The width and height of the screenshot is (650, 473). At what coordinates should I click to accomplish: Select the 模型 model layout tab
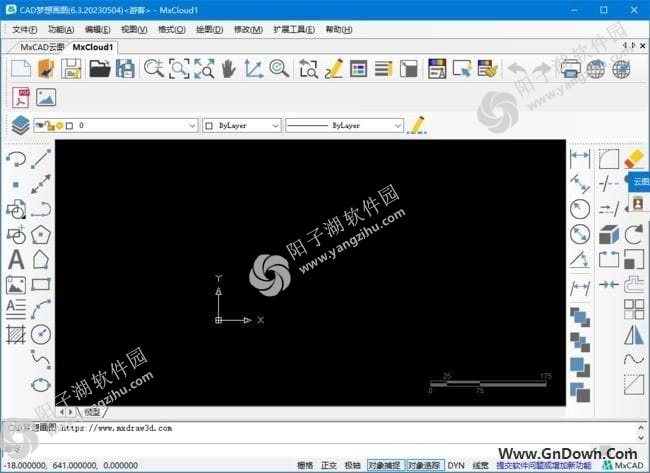pos(92,412)
